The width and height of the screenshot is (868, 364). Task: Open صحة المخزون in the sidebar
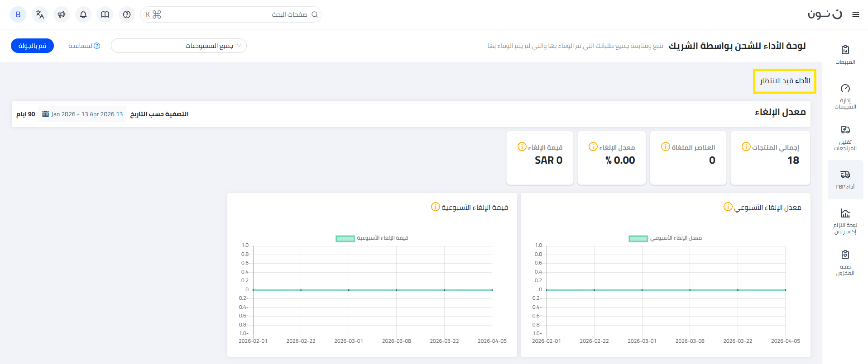[x=845, y=262]
